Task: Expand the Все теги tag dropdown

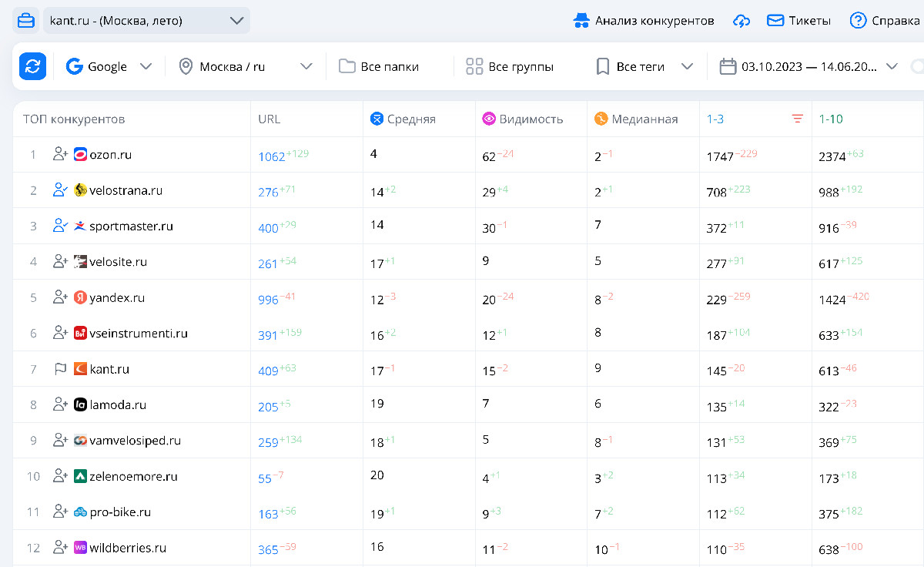Action: [644, 66]
